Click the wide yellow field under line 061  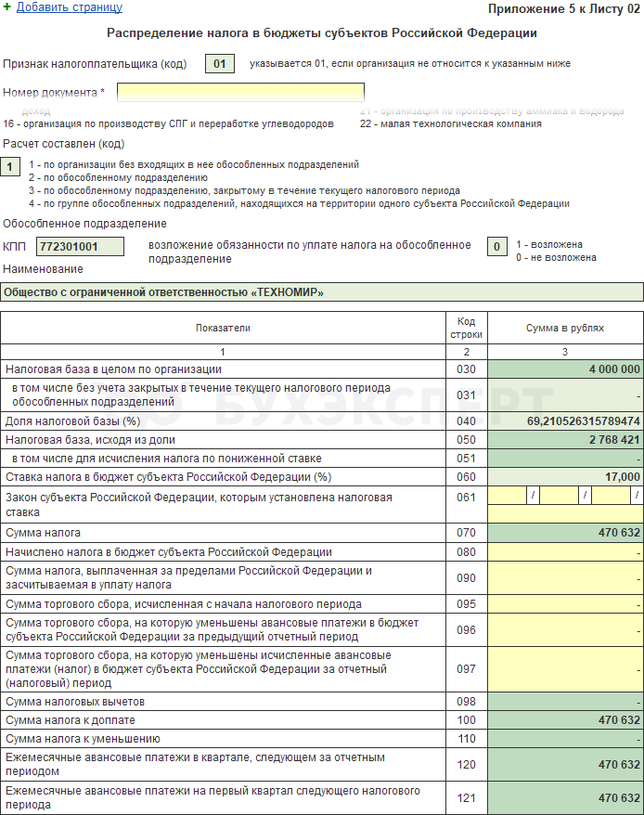tap(565, 513)
